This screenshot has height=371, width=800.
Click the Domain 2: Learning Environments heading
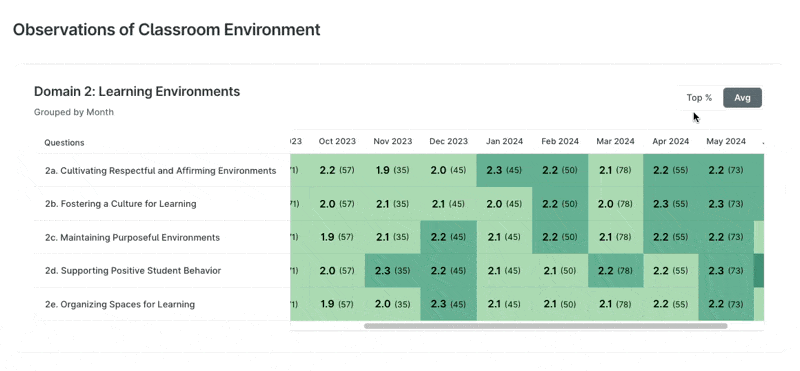[137, 92]
